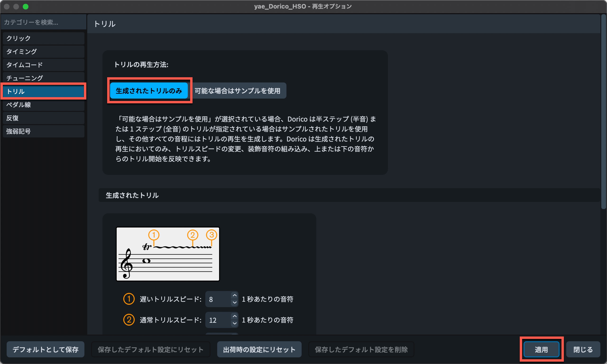The width and height of the screenshot is (607, 364).
Task: Increase 通常トリルスピード with up arrow
Action: pyautogui.click(x=235, y=316)
